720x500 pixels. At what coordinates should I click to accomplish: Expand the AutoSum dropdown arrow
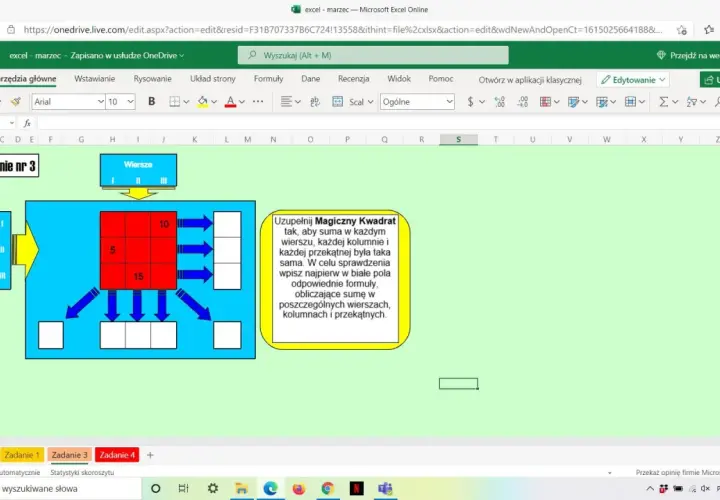coord(675,102)
